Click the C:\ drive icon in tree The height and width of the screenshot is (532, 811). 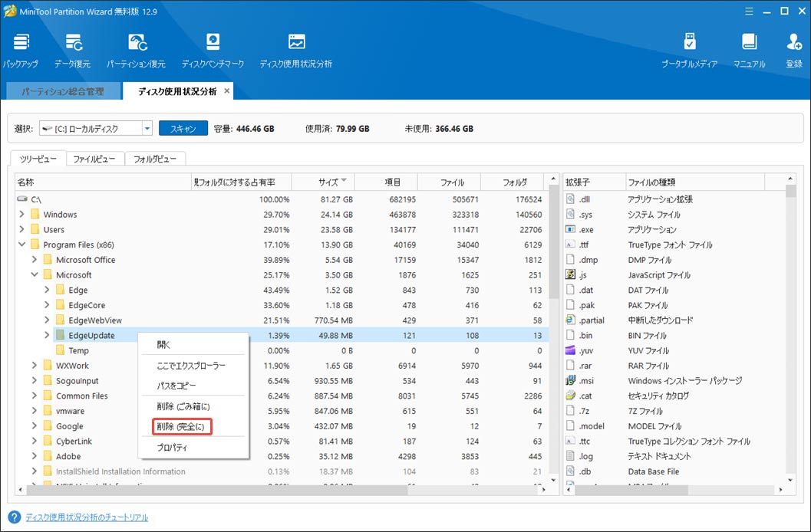coord(22,199)
